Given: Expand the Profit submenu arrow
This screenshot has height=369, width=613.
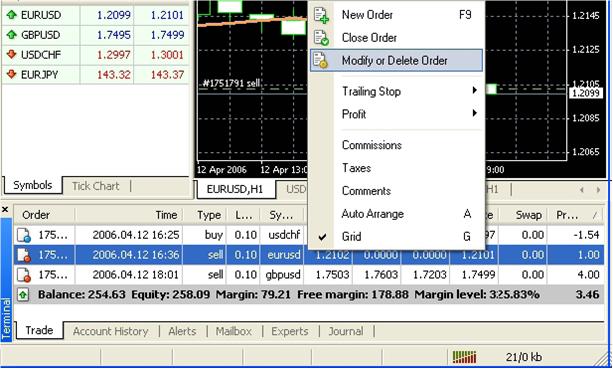Looking at the screenshot, I should pyautogui.click(x=474, y=113).
